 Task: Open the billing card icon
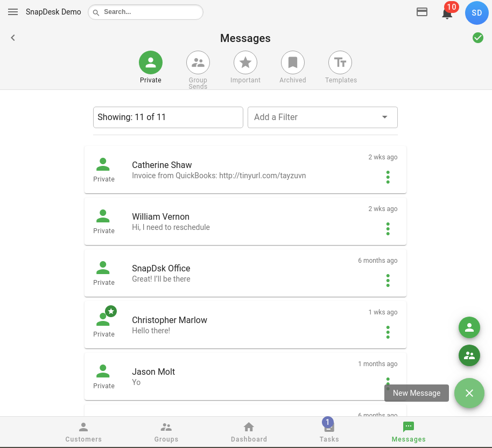click(x=421, y=12)
